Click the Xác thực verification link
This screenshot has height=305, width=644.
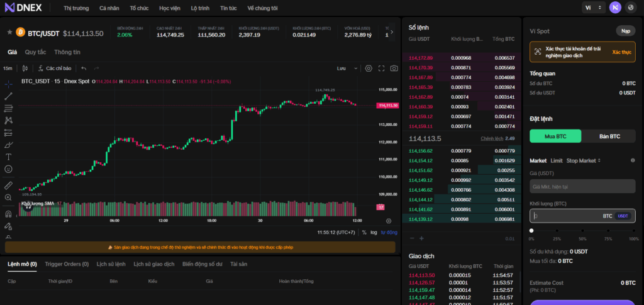621,52
